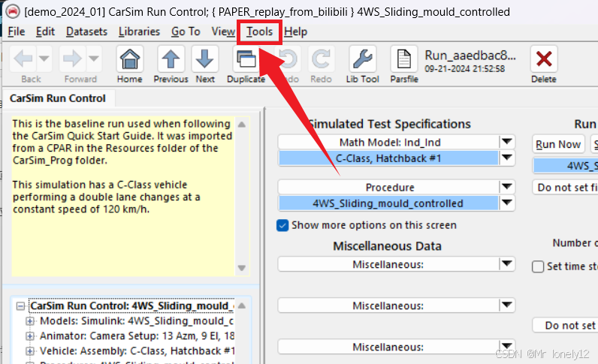Click the 4WS_Sliding_mould_controlled procedure blue link

coord(388,203)
